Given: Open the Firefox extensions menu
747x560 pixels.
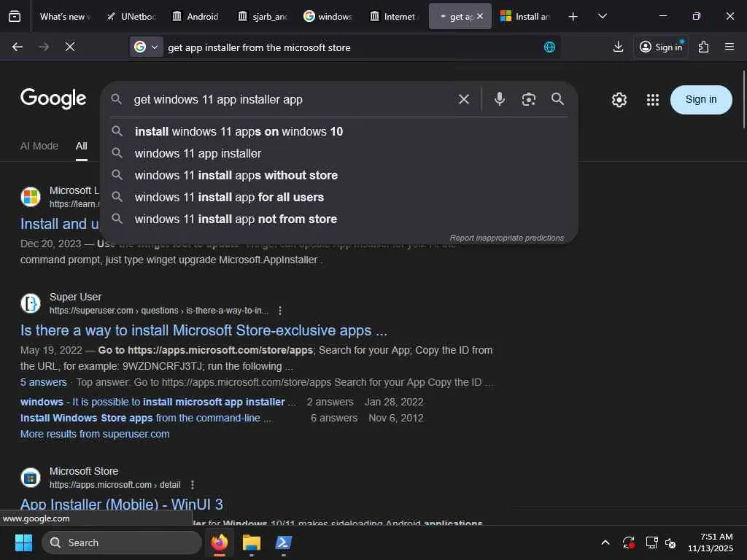Looking at the screenshot, I should pos(704,47).
